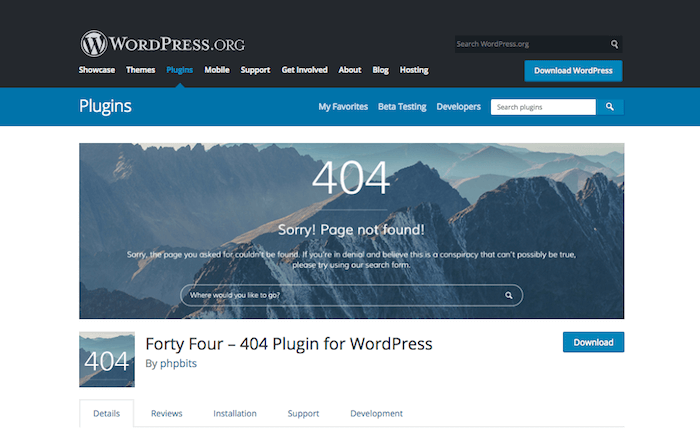This screenshot has width=700, height=439.
Task: Click the magnifier icon in the WordPress.org search
Action: 614,44
